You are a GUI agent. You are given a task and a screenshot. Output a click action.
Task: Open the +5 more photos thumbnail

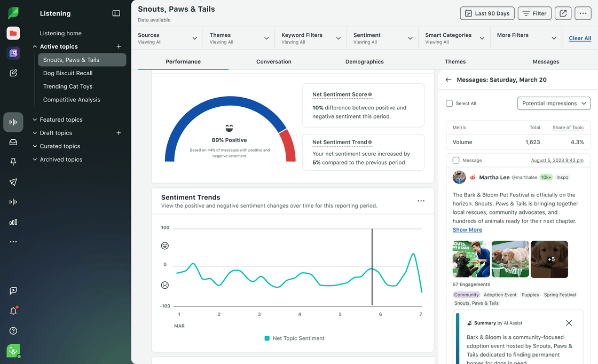549,259
